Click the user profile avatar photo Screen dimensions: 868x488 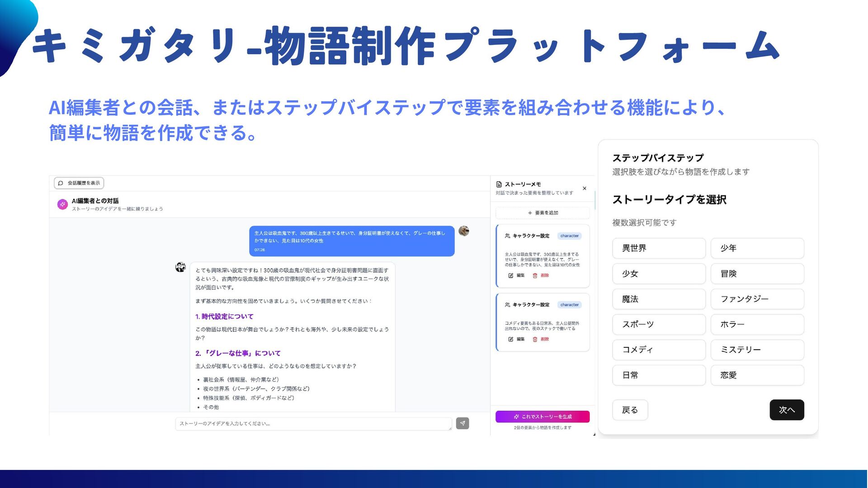pos(463,231)
